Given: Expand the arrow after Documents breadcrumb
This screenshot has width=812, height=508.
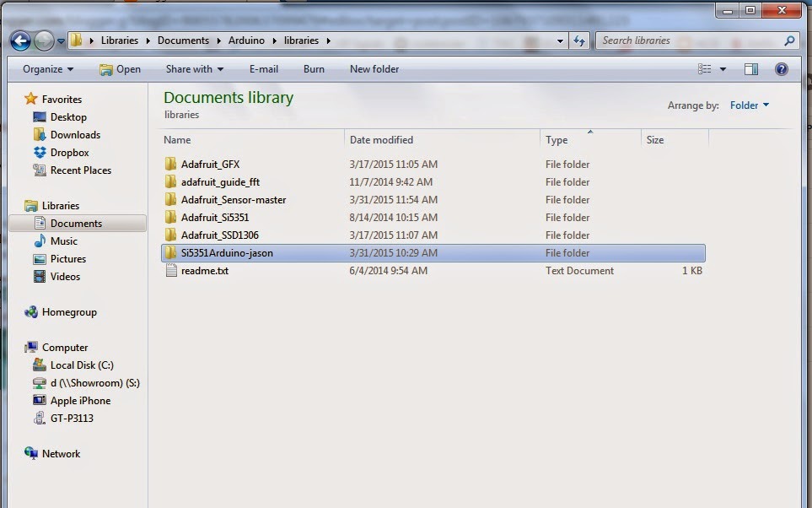Looking at the screenshot, I should [218, 41].
